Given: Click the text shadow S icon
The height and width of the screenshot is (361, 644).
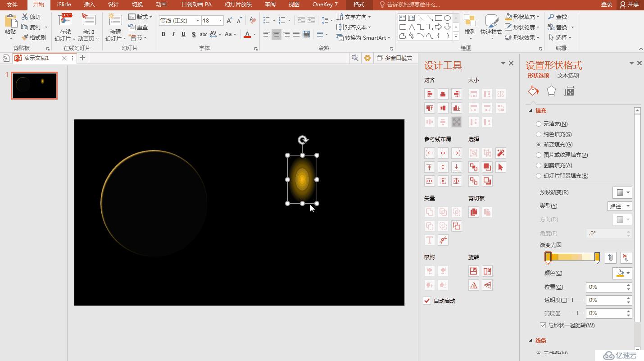Looking at the screenshot, I should pos(194,34).
